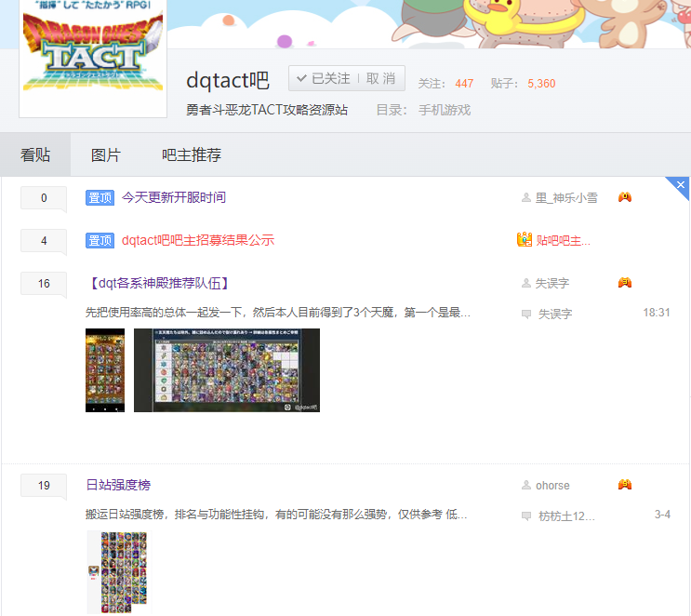This screenshot has width=691, height=616.
Task: Click the reply count 0 box
Action: (44, 198)
